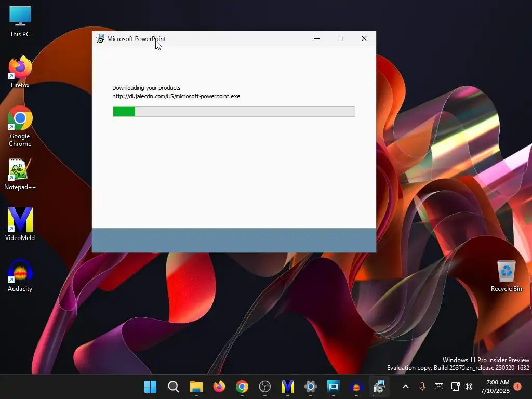The width and height of the screenshot is (532, 399).
Task: Select the Recycle Bin desktop icon
Action: point(506,275)
